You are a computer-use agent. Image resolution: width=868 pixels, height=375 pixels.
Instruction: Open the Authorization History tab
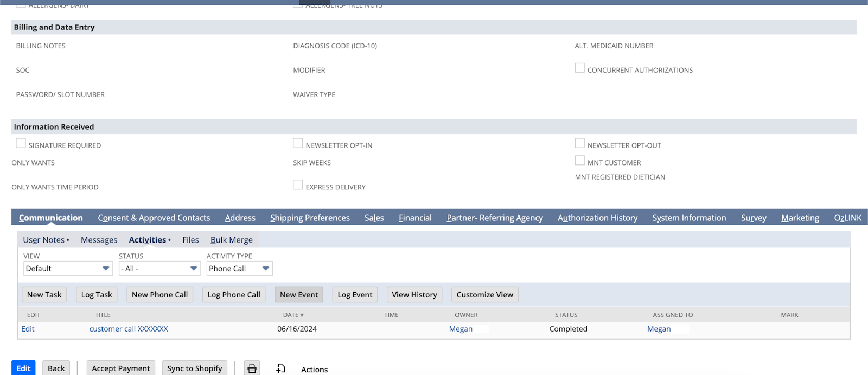click(x=597, y=218)
